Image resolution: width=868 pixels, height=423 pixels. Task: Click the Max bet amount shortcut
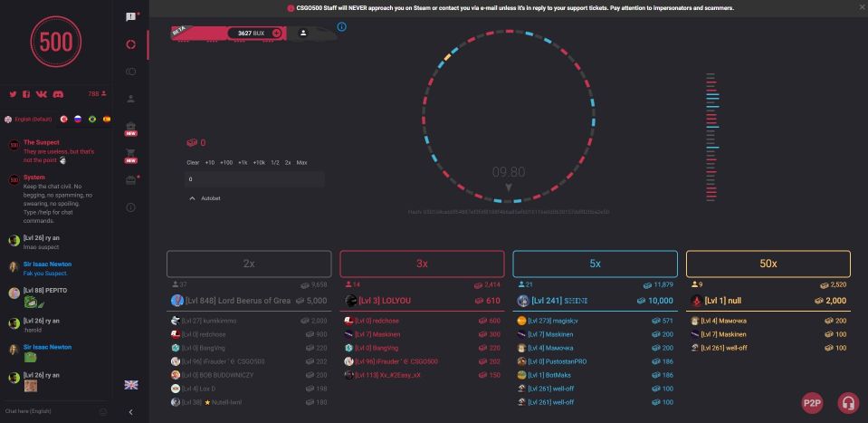pos(302,162)
